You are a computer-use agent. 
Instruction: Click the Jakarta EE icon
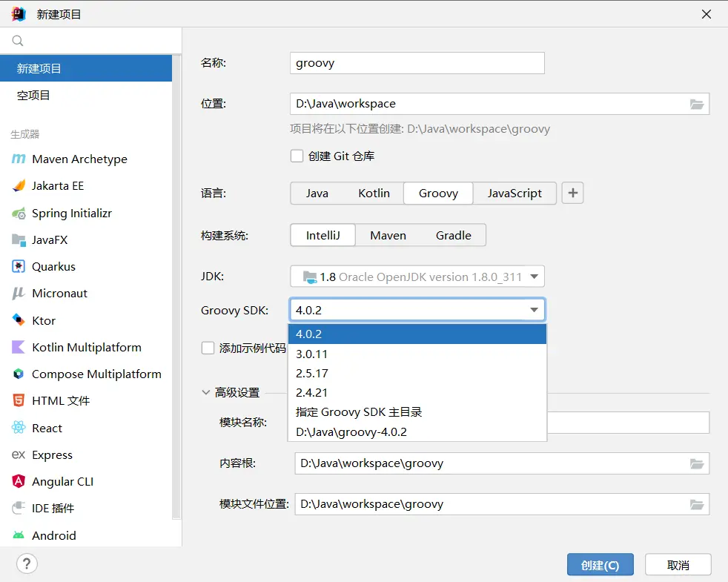[x=19, y=186]
